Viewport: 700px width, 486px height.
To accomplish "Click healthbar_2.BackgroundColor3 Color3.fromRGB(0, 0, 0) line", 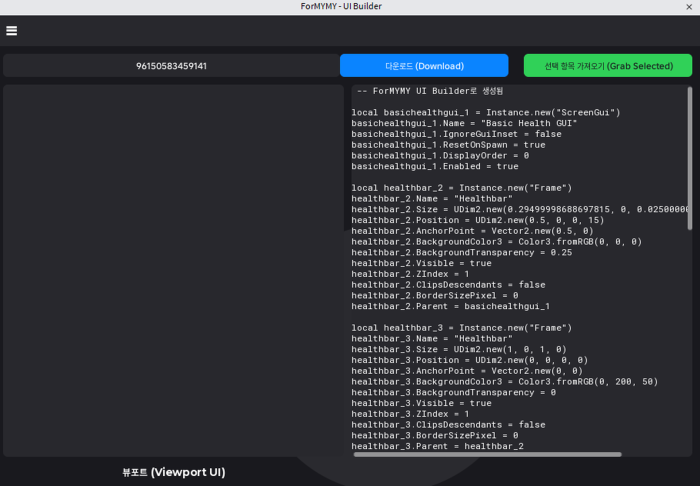I will click(x=496, y=241).
